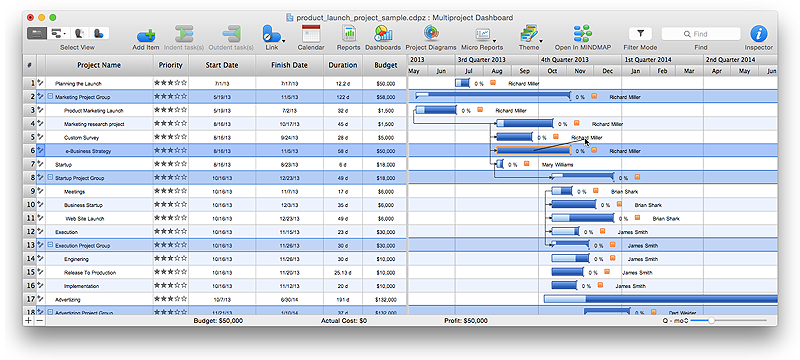Click the row status icon for e-Business Strategy
The height and width of the screenshot is (360, 800).
click(41, 151)
